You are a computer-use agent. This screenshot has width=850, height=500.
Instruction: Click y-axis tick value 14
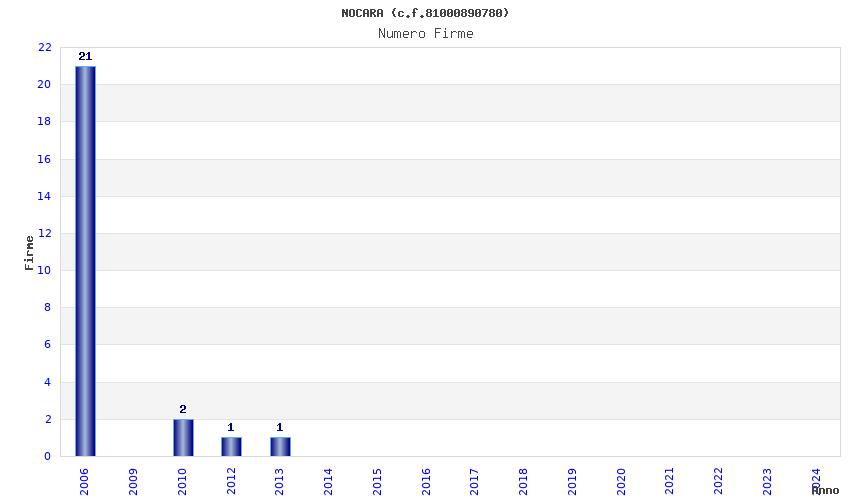coord(44,196)
